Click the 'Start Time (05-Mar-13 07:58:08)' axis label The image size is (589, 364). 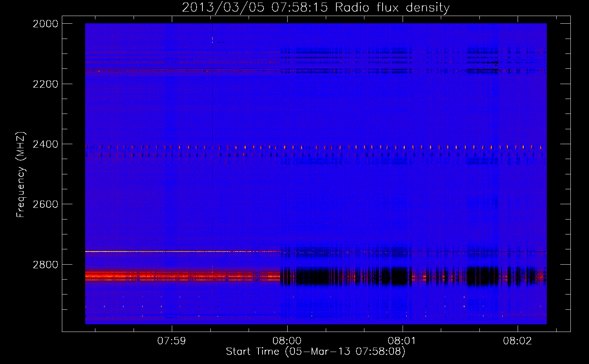[x=316, y=352]
